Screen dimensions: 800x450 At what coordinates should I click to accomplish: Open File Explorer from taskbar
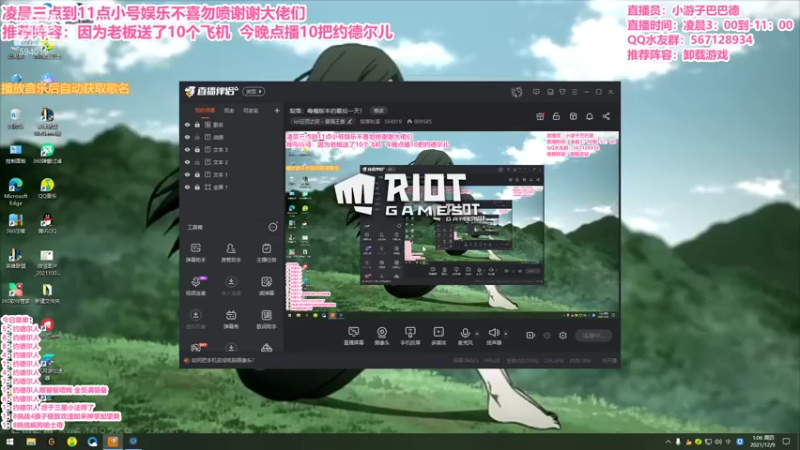[31, 442]
